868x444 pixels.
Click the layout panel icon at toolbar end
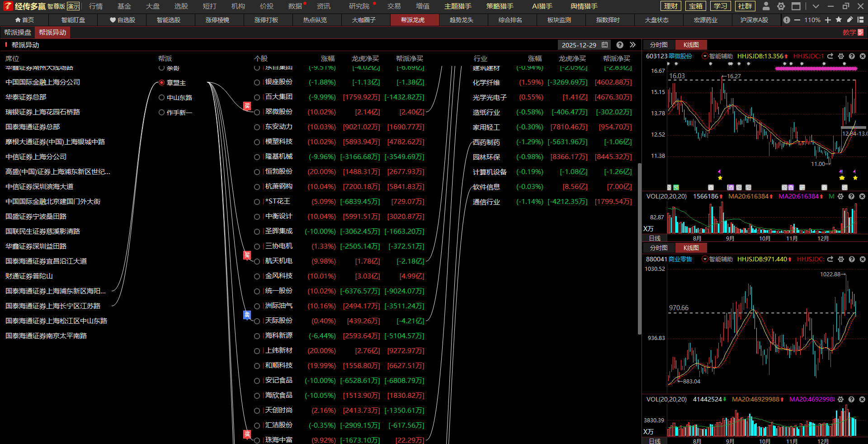860,20
